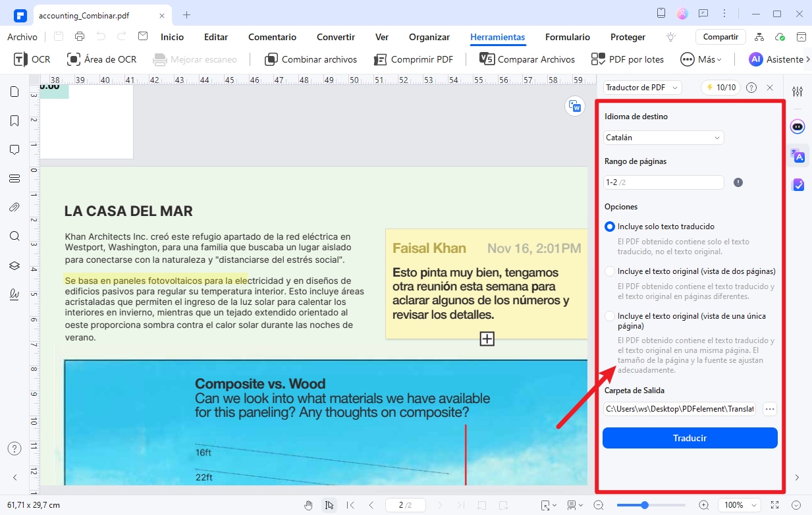Screen dimensions: 812x515
Task: Adjust the zoom slider handle
Action: coord(645,505)
